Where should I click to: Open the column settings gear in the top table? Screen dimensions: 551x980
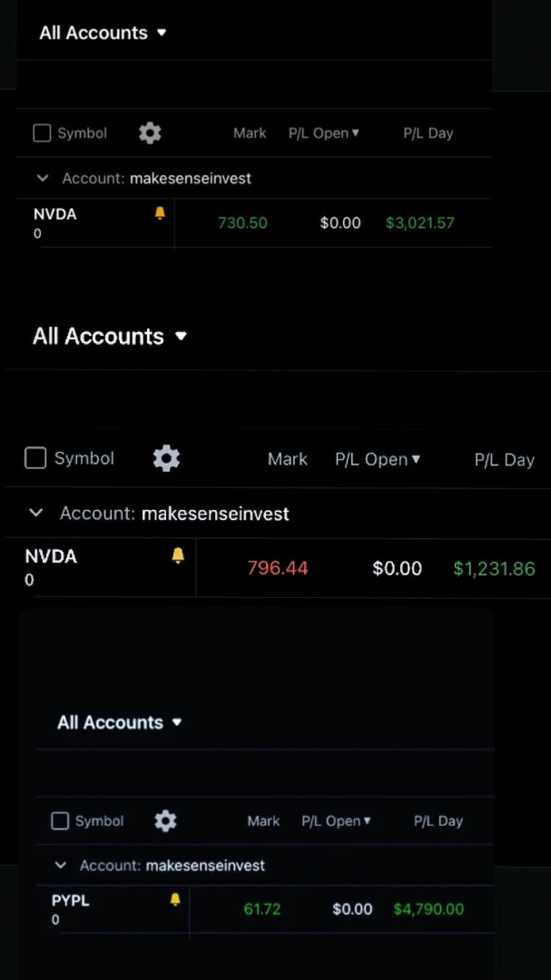tap(150, 132)
